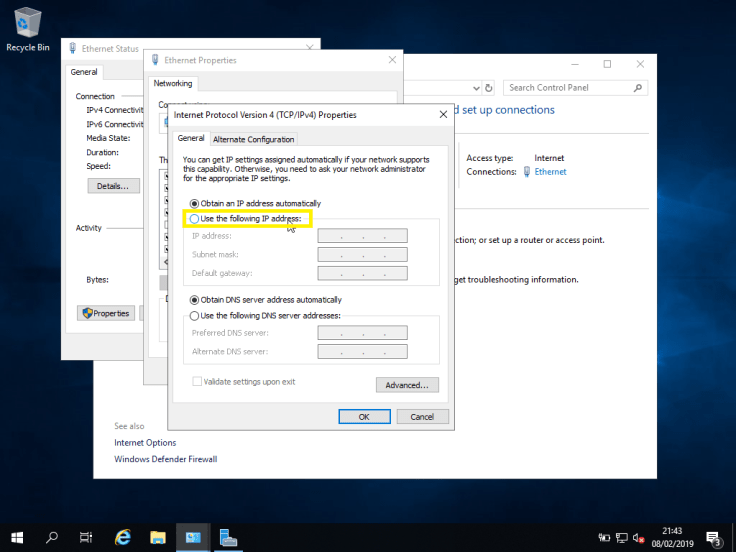Open File Explorer from the taskbar
This screenshot has width=736, height=552.
coord(158,537)
